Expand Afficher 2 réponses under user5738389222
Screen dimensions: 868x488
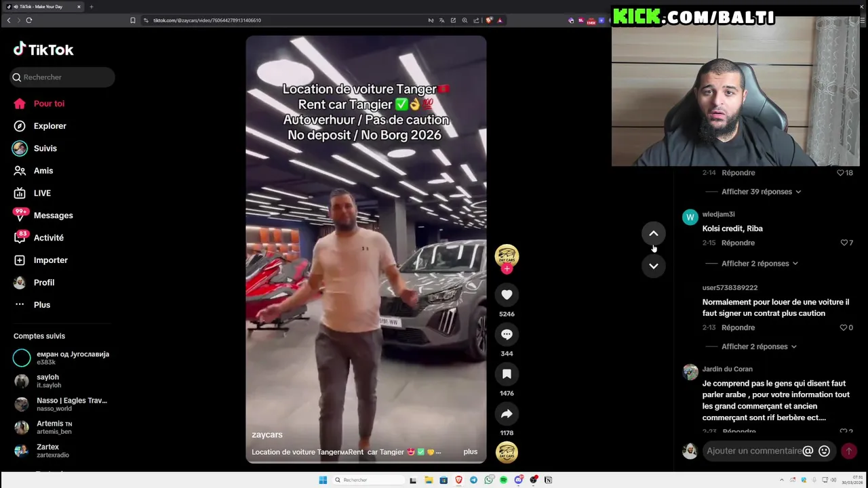point(759,346)
